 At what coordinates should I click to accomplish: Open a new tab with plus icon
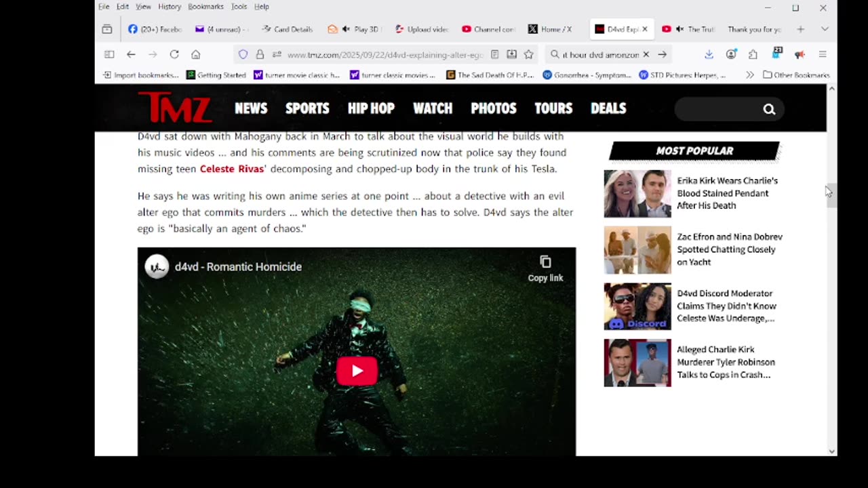pos(800,29)
